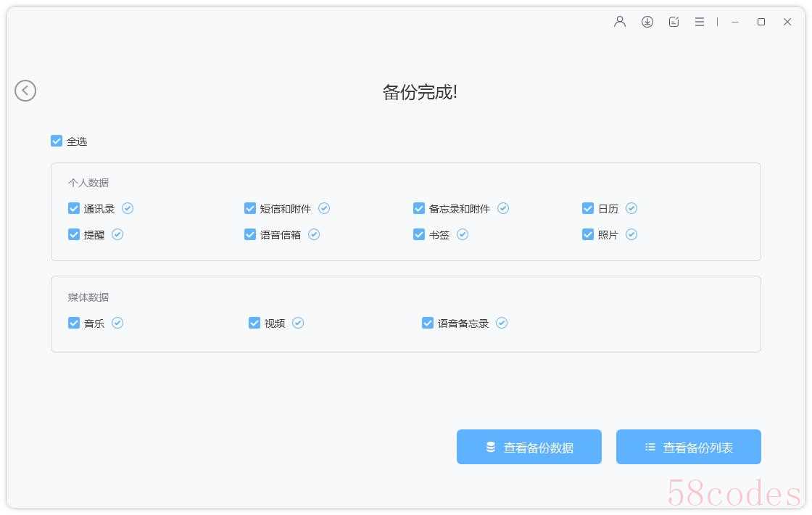
Task: Close the backup window
Action: (x=787, y=22)
